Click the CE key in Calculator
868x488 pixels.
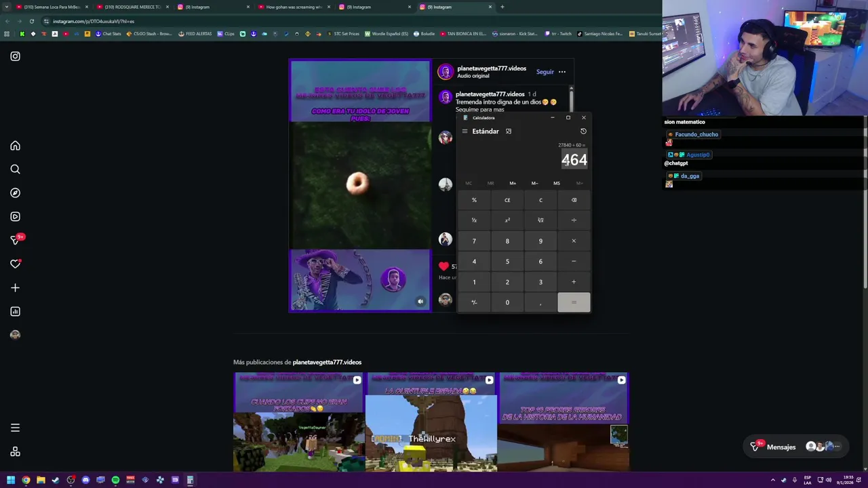507,200
